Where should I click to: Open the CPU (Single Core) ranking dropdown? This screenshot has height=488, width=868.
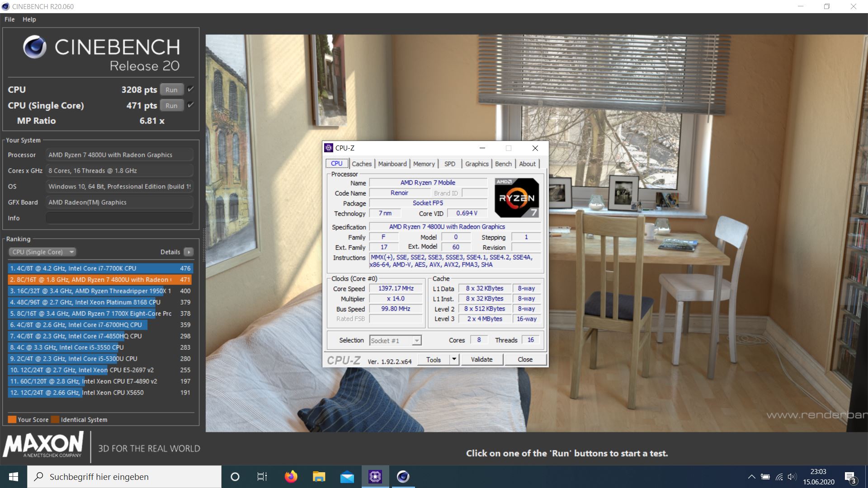click(42, 252)
